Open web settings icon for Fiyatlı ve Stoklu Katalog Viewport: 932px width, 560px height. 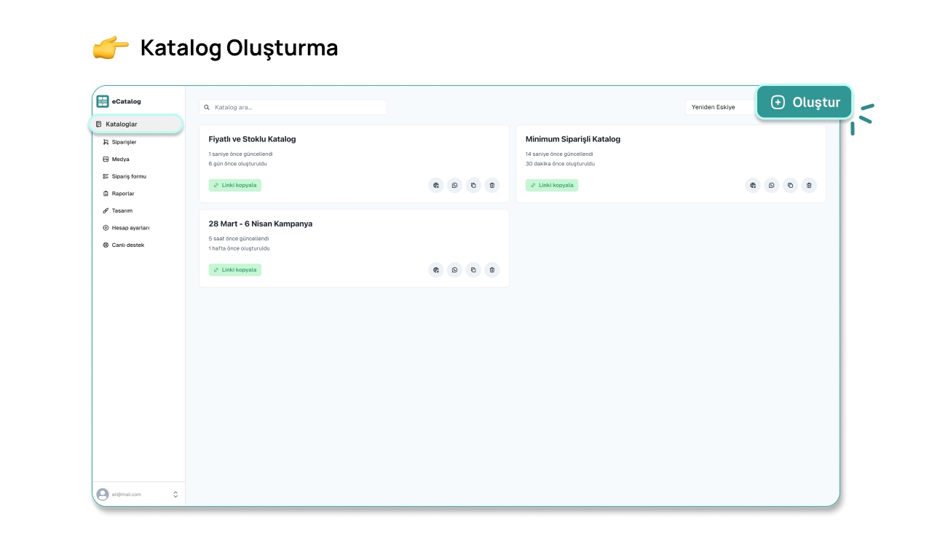click(x=436, y=186)
